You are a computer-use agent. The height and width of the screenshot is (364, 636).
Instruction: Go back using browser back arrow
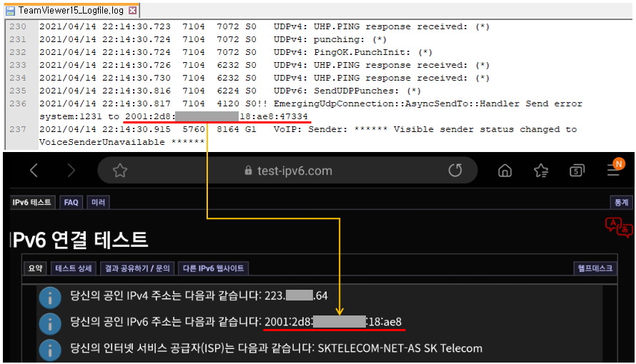tap(34, 171)
